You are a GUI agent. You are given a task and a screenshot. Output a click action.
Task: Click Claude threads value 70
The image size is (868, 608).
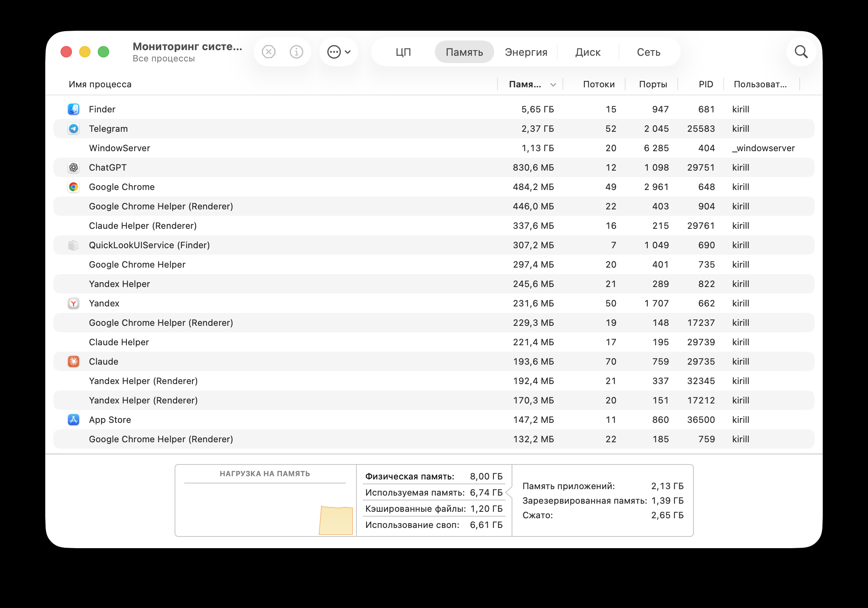(611, 361)
